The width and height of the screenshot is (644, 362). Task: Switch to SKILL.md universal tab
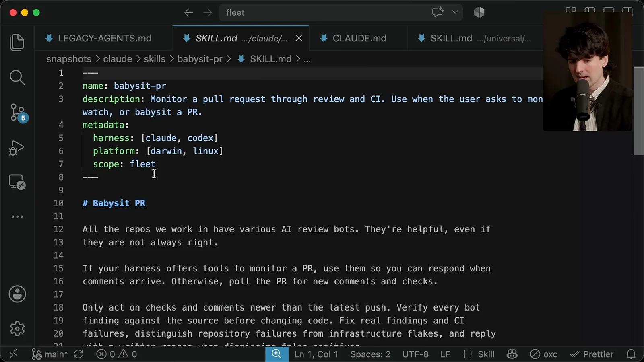pyautogui.click(x=475, y=38)
